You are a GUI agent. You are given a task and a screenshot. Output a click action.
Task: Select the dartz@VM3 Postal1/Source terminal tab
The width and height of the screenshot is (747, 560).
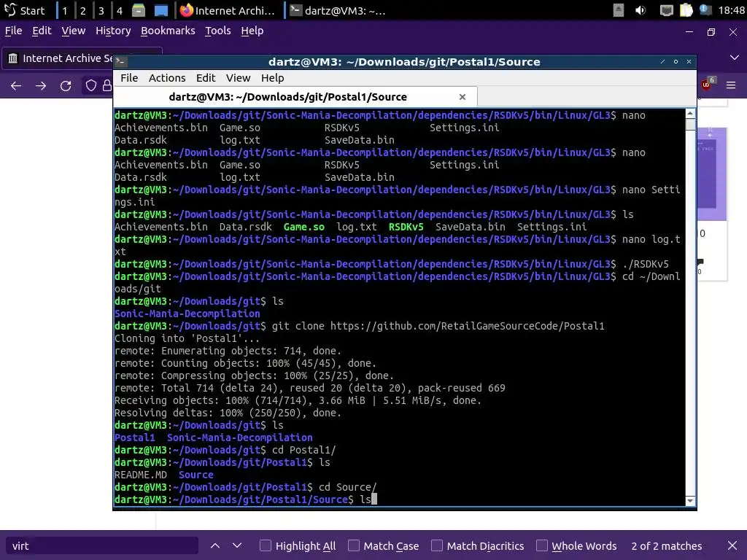coord(287,97)
